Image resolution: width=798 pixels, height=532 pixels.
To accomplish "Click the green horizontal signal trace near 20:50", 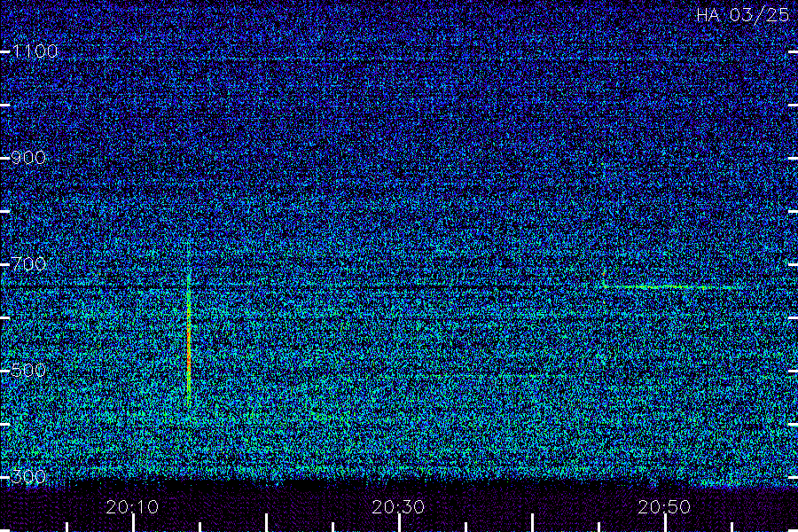I will click(672, 287).
